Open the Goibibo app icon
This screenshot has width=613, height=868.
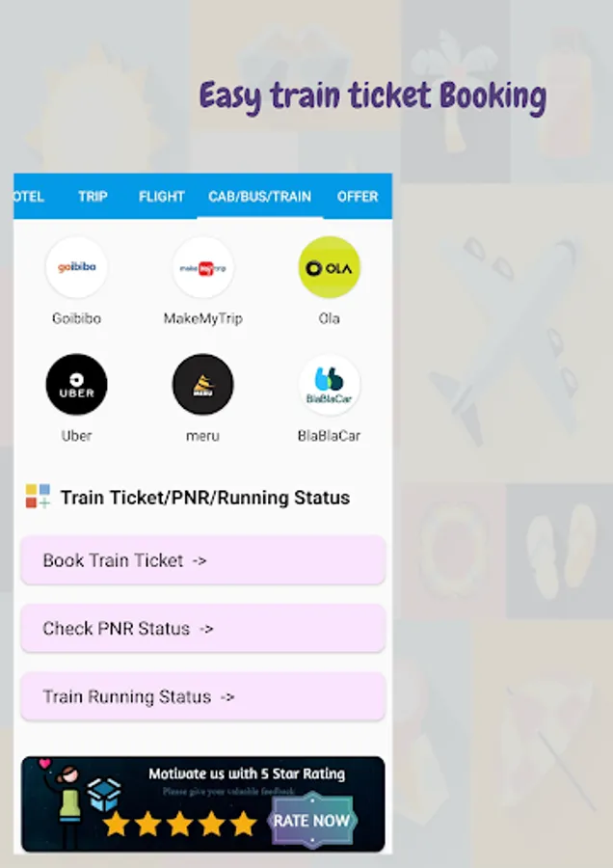(76, 267)
